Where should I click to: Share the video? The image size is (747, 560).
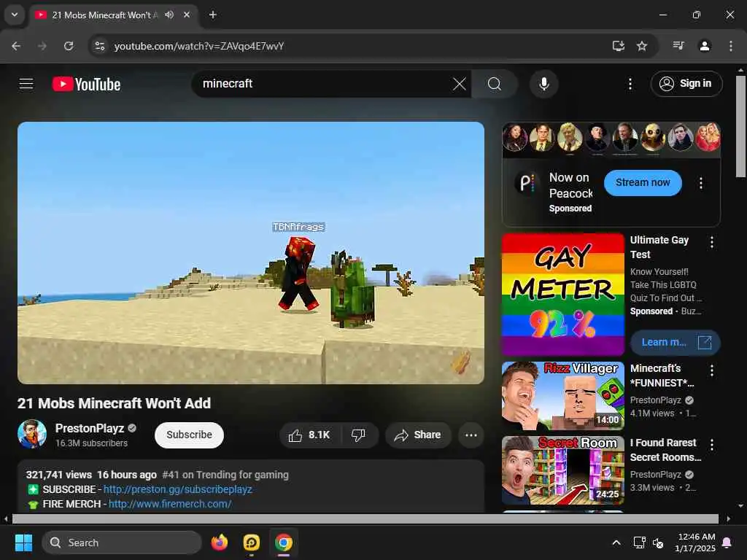click(x=418, y=435)
